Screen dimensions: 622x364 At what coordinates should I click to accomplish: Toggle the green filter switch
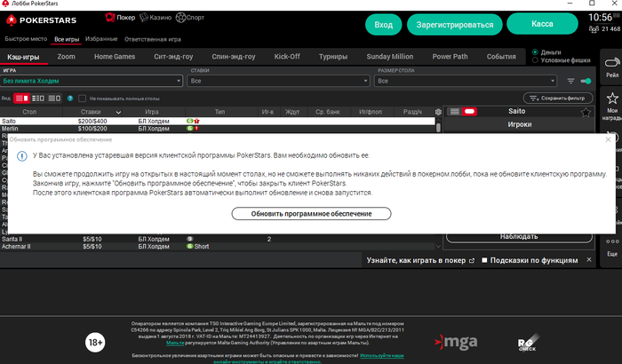(586, 81)
